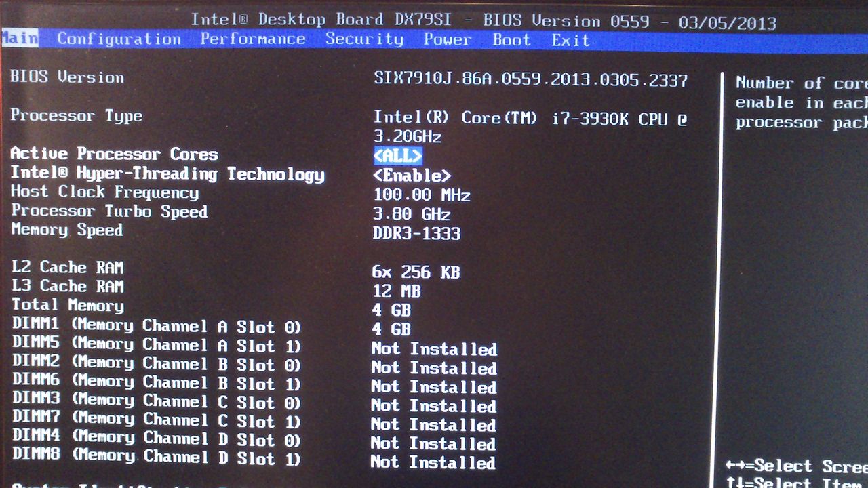868x488 pixels.
Task: Go to the Security tab
Action: pyautogui.click(x=364, y=39)
